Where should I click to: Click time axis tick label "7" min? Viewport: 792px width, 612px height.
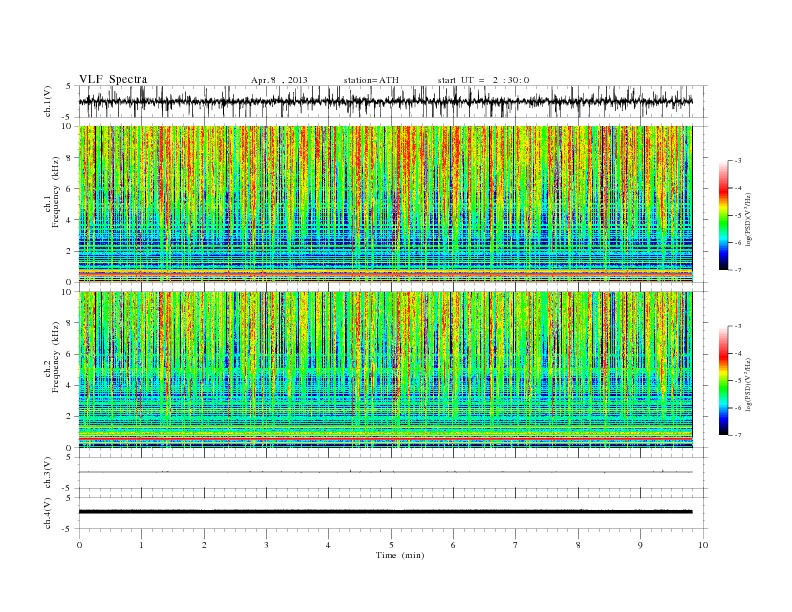click(x=516, y=545)
